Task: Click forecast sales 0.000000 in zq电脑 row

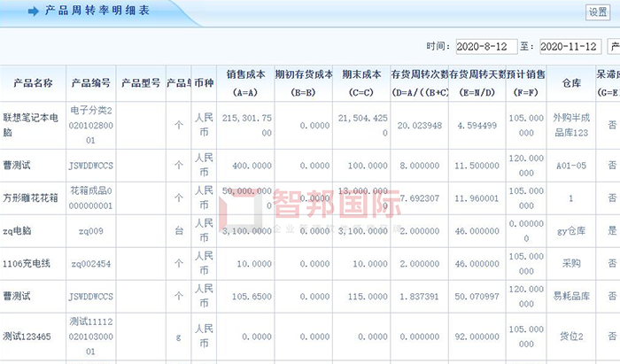Action: [526, 231]
